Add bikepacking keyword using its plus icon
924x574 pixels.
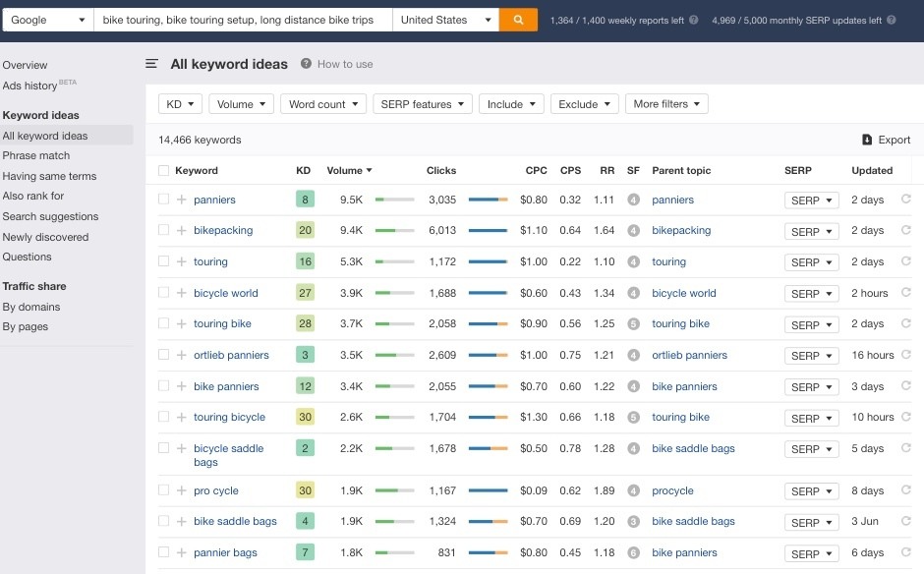181,231
